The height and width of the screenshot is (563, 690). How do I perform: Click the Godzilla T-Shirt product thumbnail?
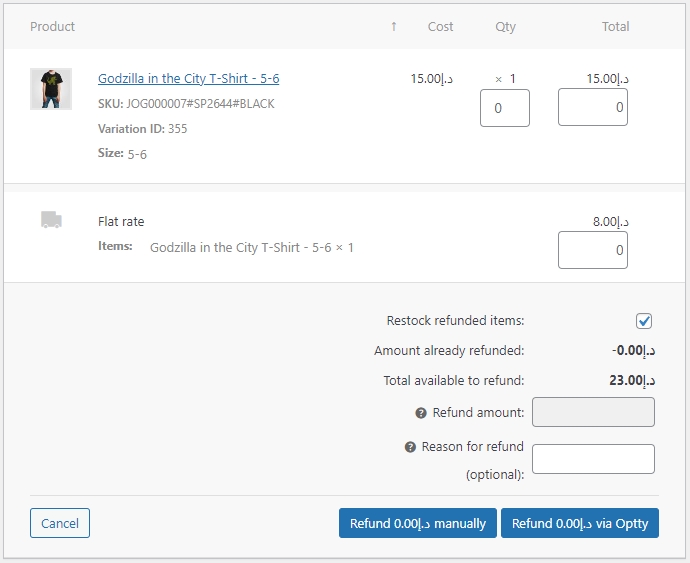coord(51,89)
